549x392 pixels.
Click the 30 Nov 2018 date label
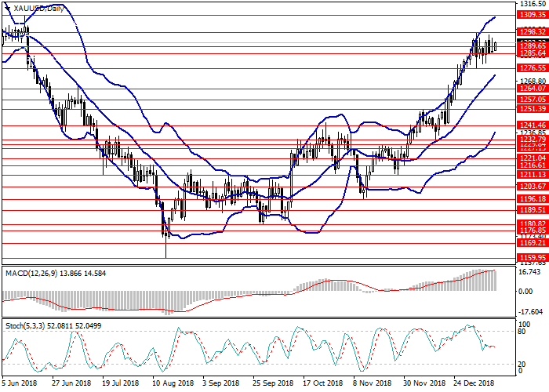[x=425, y=384]
